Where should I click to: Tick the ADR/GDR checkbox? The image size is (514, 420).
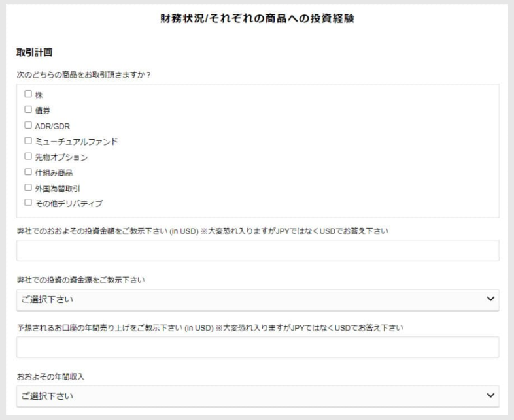point(28,125)
